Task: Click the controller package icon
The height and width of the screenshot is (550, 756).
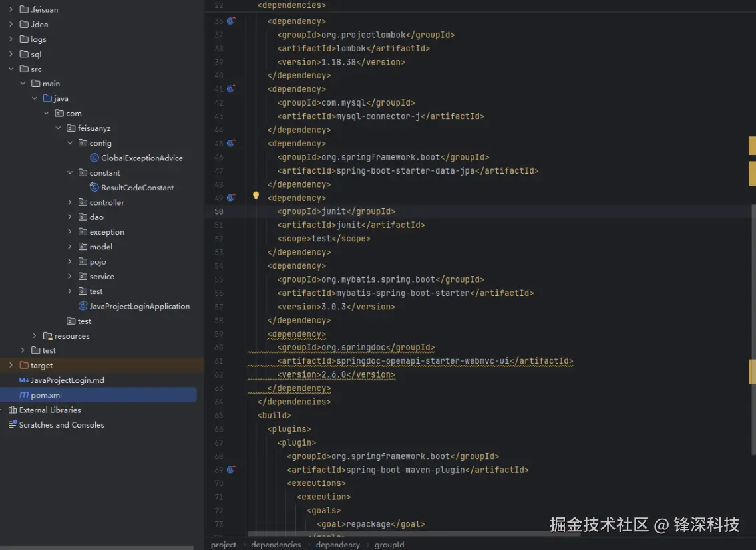Action: click(83, 202)
